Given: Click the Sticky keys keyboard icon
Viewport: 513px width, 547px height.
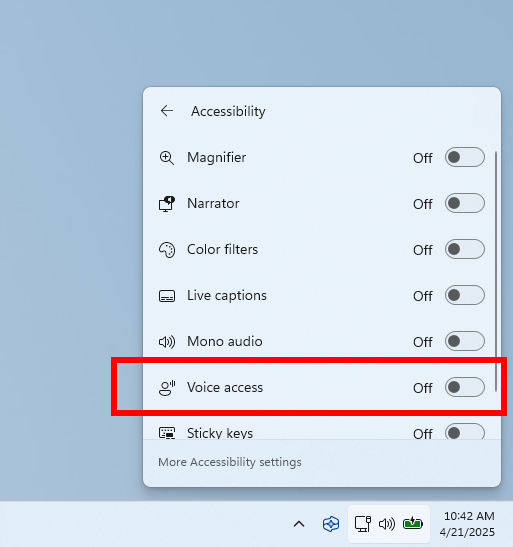Looking at the screenshot, I should coord(167,433).
